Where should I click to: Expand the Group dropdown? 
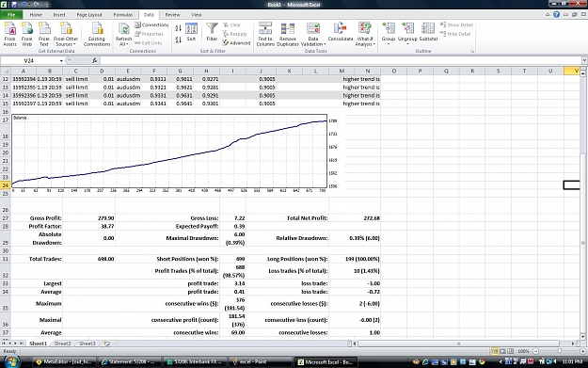click(x=389, y=34)
